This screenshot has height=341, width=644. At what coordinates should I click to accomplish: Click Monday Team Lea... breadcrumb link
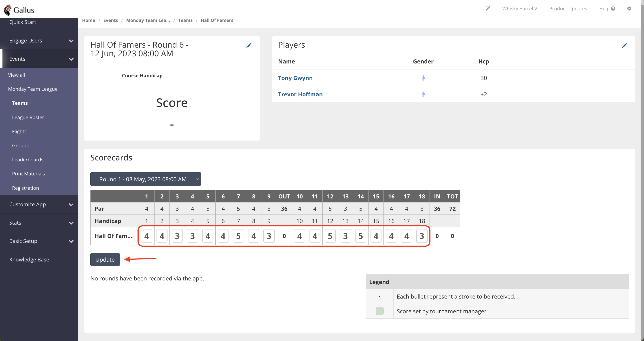(148, 20)
